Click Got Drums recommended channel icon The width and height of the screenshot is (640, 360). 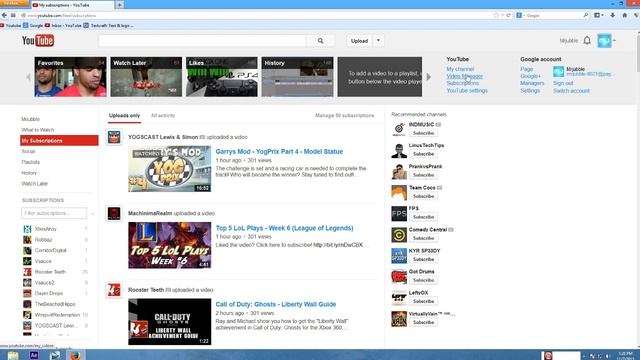(x=399, y=276)
